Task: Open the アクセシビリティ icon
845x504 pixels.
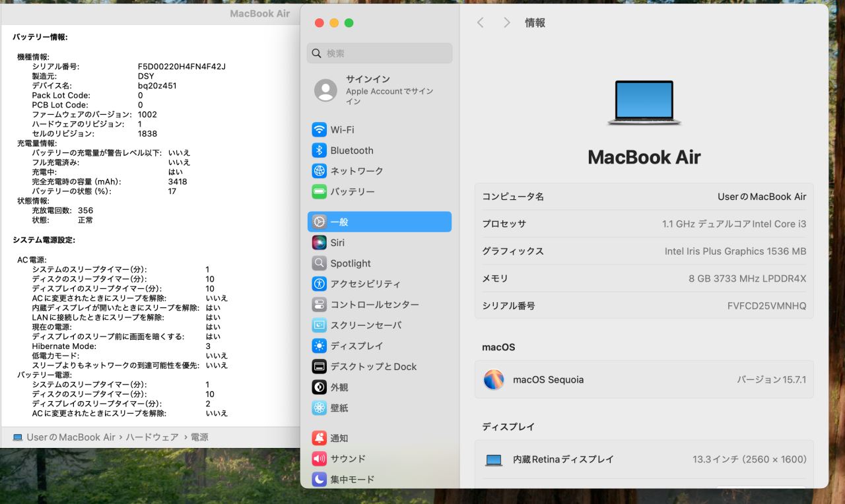Action: [320, 284]
